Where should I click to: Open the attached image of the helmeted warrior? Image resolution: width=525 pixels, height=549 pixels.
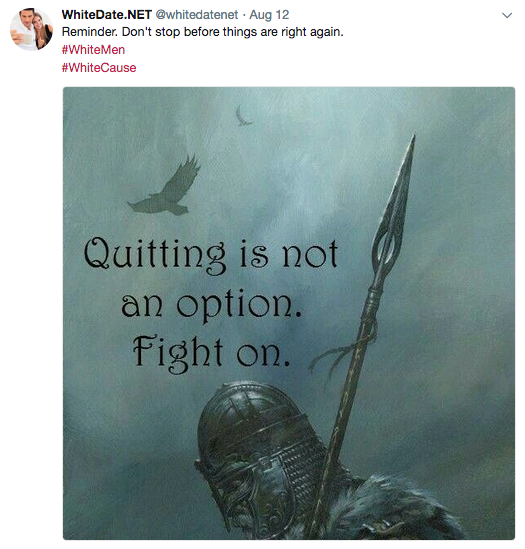(289, 313)
